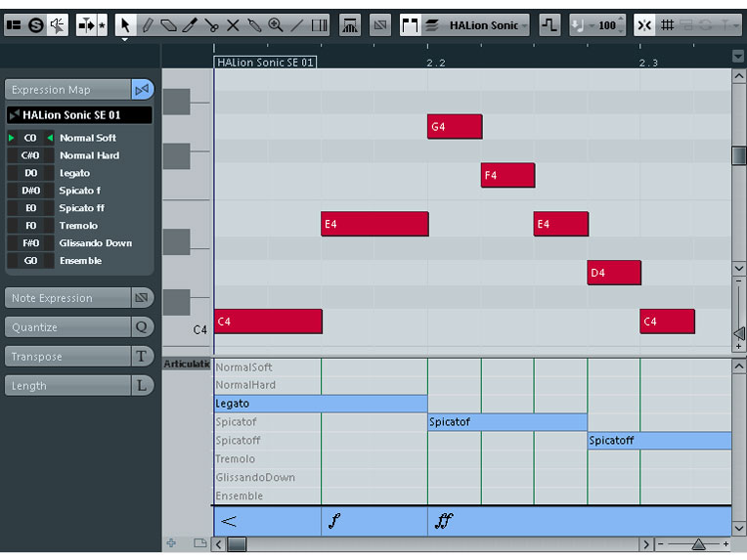
Task: Click the blue Spicatoff articulation bar
Action: click(x=660, y=441)
